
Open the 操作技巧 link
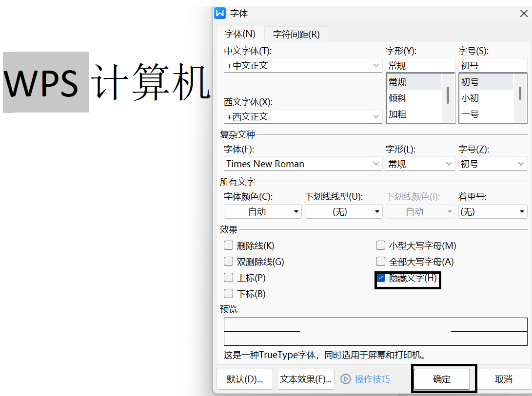pos(372,379)
